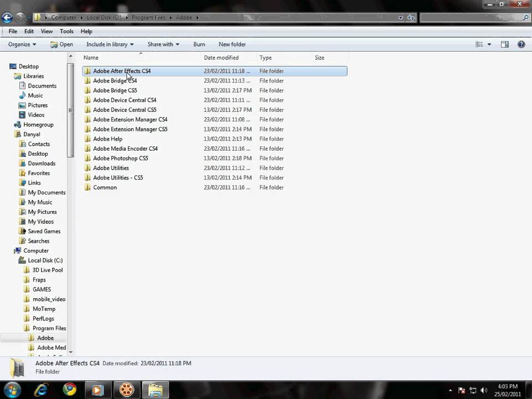Open the address bar history dropdown arrow

(x=400, y=18)
